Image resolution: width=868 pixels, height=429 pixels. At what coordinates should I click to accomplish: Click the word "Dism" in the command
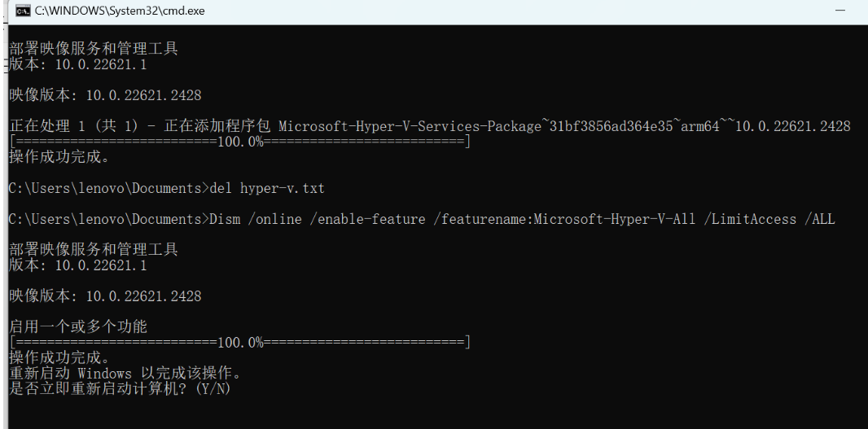click(x=226, y=219)
